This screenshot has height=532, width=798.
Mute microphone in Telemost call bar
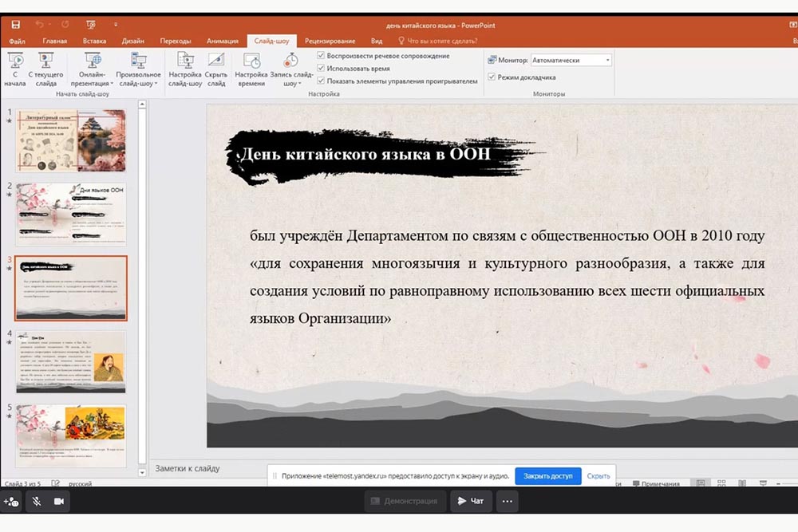click(36, 501)
